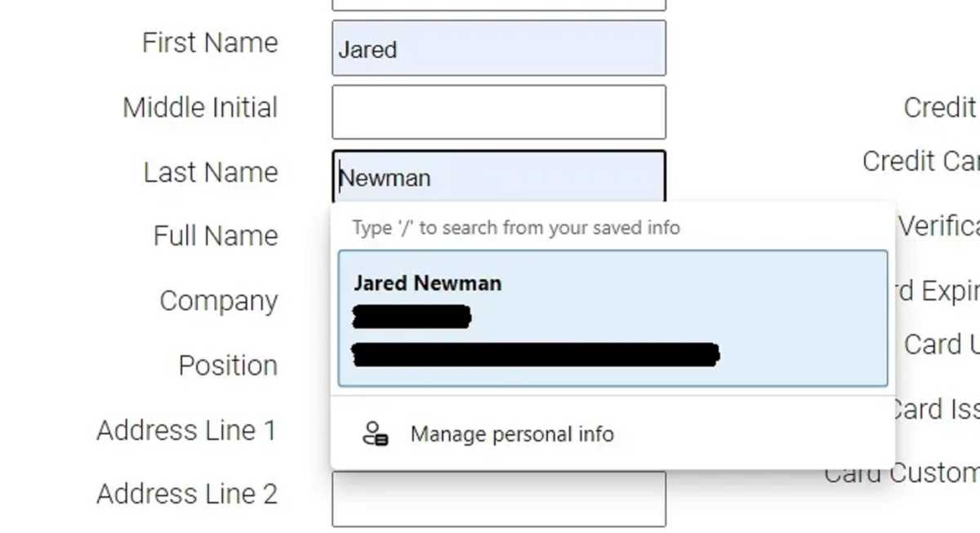The height and width of the screenshot is (533, 980).
Task: Click the First Name label text
Action: pos(210,42)
